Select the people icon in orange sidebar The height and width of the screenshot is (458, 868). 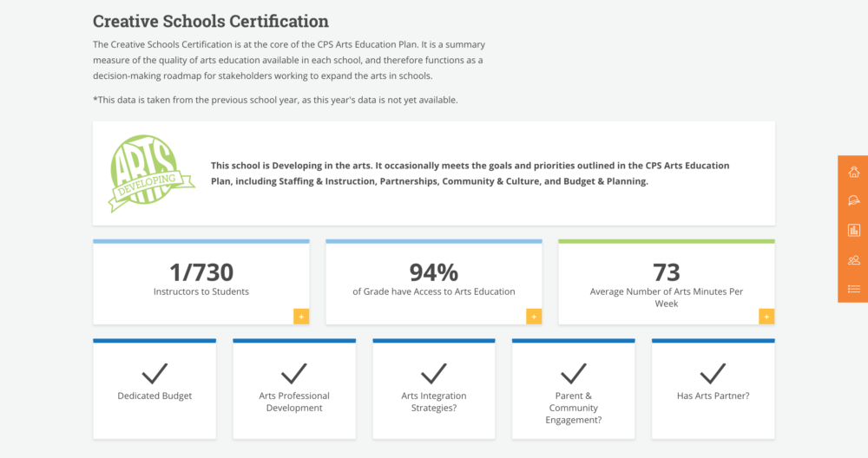click(x=853, y=259)
